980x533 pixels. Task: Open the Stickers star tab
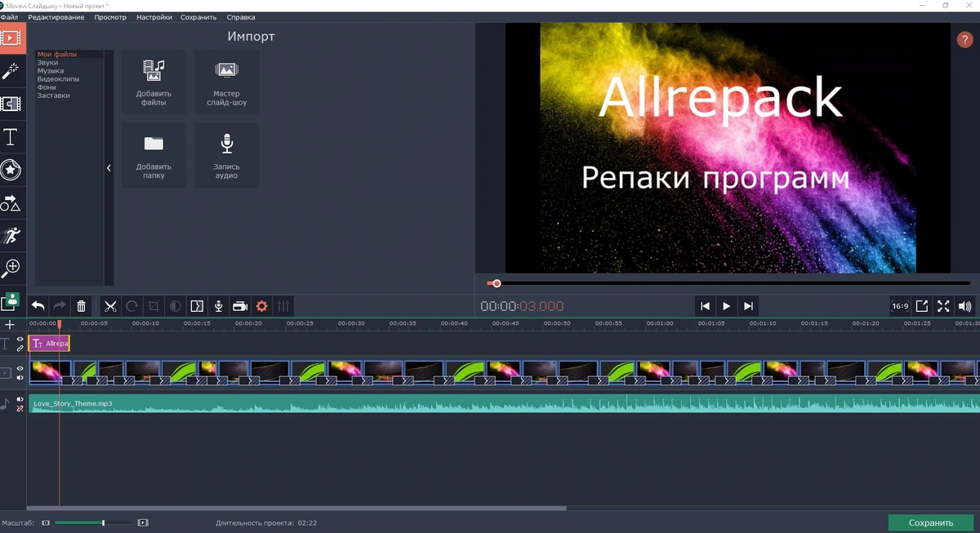(x=11, y=169)
